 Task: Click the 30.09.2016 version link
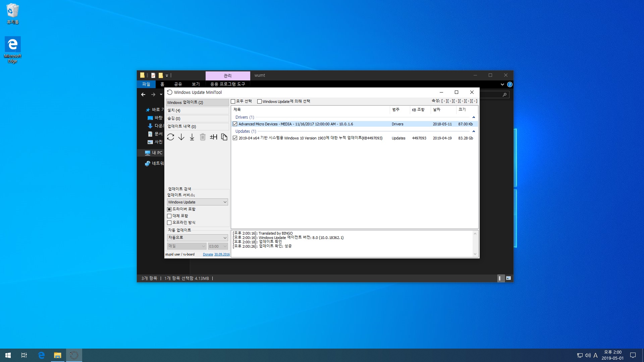[x=222, y=254]
